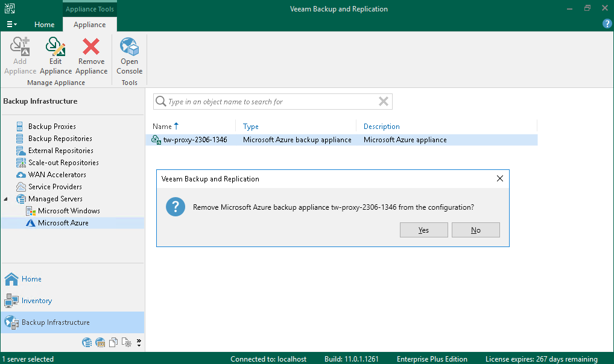Select the Appliance ribbon tab
This screenshot has height=364, width=614.
pyautogui.click(x=90, y=25)
